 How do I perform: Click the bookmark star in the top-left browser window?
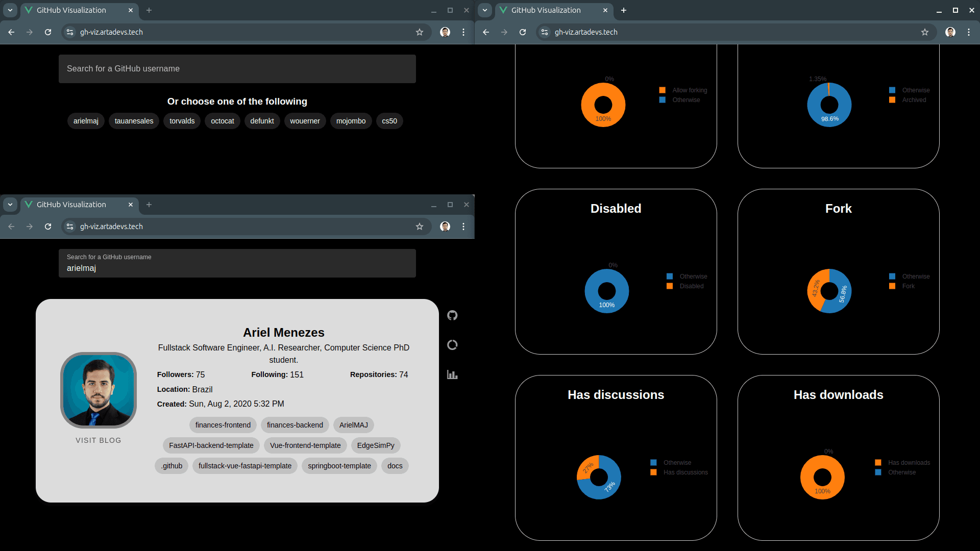(x=419, y=32)
